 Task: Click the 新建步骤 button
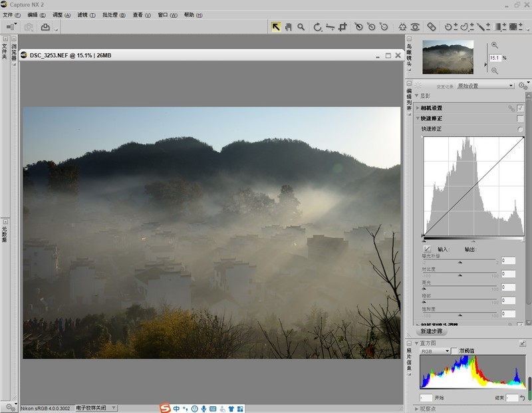pyautogui.click(x=432, y=331)
